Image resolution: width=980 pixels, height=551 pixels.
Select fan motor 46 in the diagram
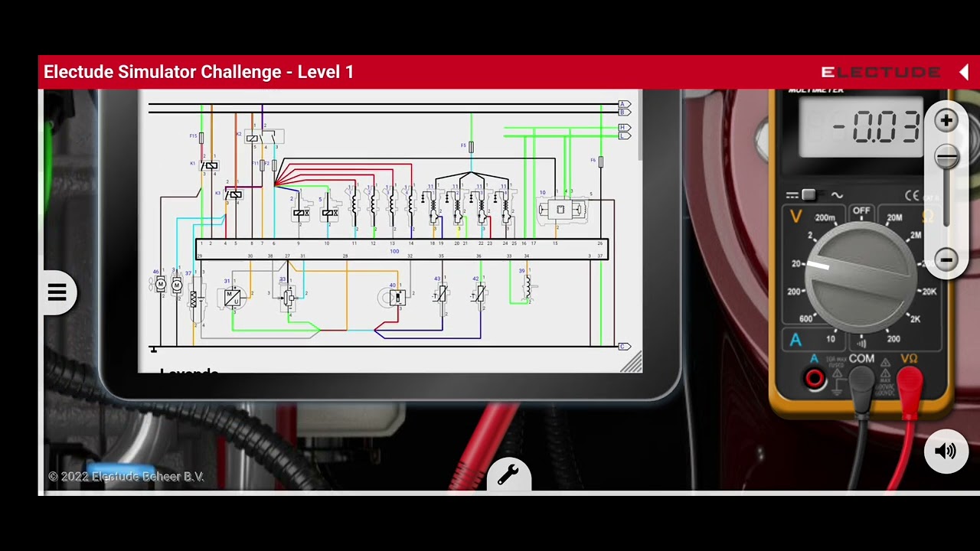coord(160,285)
